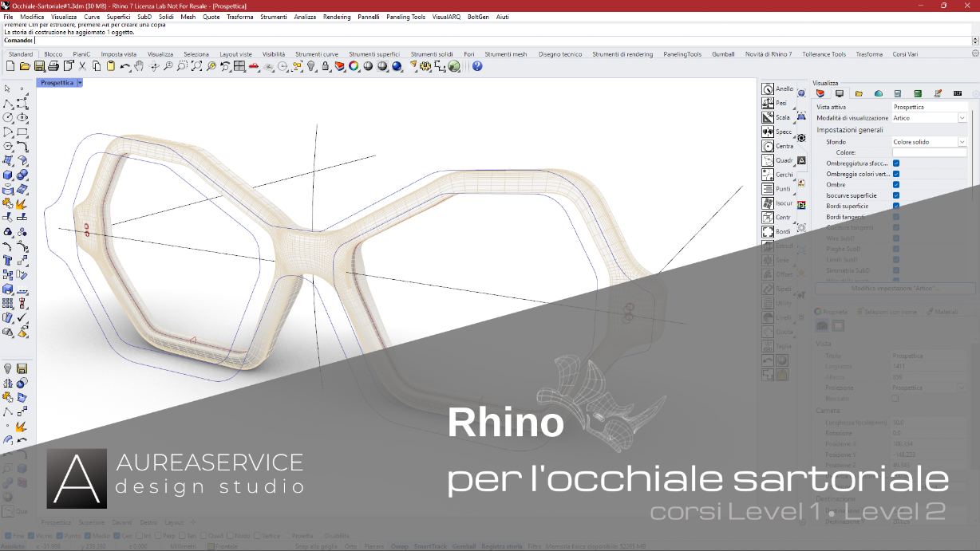Toggle Bordi superficie checkbox

tap(896, 206)
